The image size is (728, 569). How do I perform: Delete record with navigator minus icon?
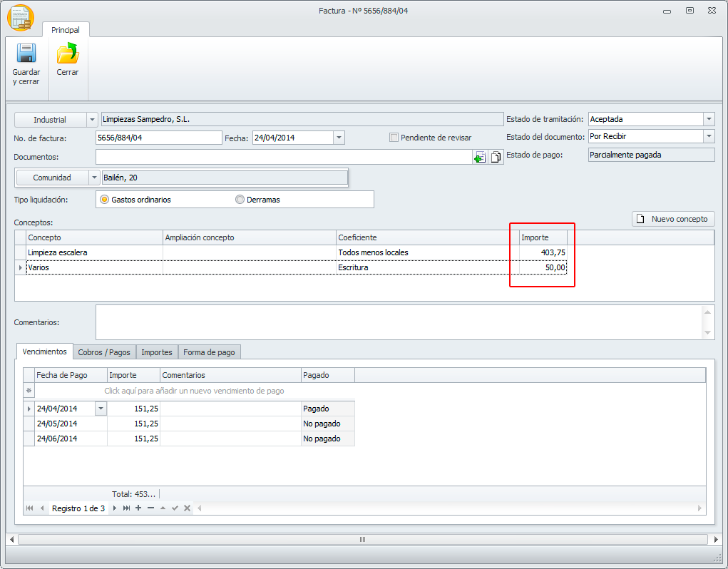(150, 508)
